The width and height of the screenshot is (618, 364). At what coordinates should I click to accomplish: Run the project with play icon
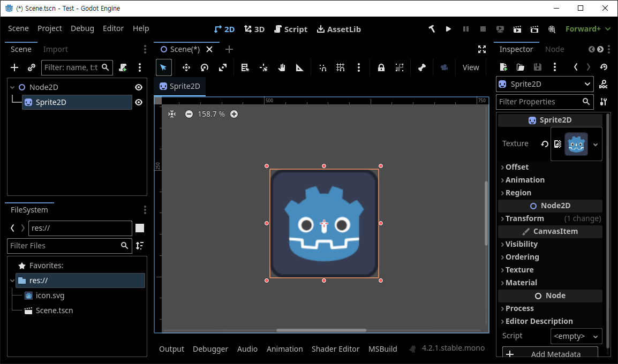pyautogui.click(x=448, y=29)
